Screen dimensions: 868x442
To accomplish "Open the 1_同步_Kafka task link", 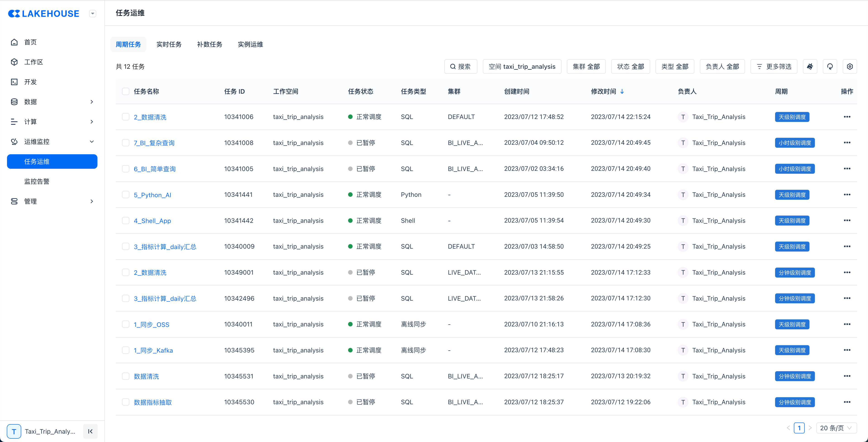I will pyautogui.click(x=153, y=350).
